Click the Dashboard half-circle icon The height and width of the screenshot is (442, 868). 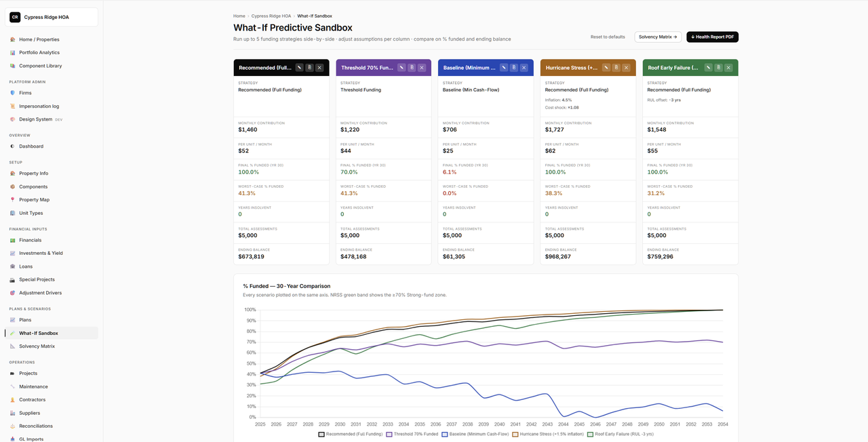pos(12,146)
